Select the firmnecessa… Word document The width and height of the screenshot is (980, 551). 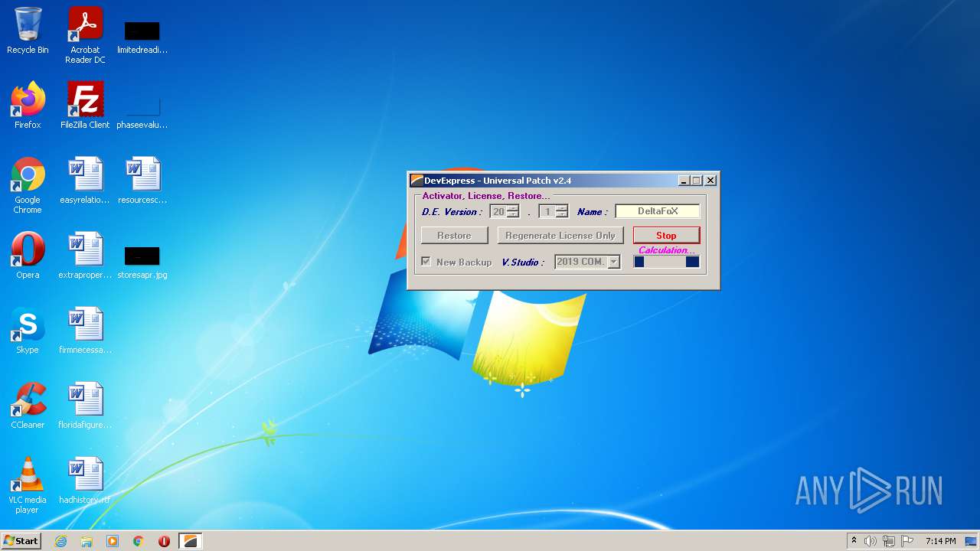coord(85,331)
